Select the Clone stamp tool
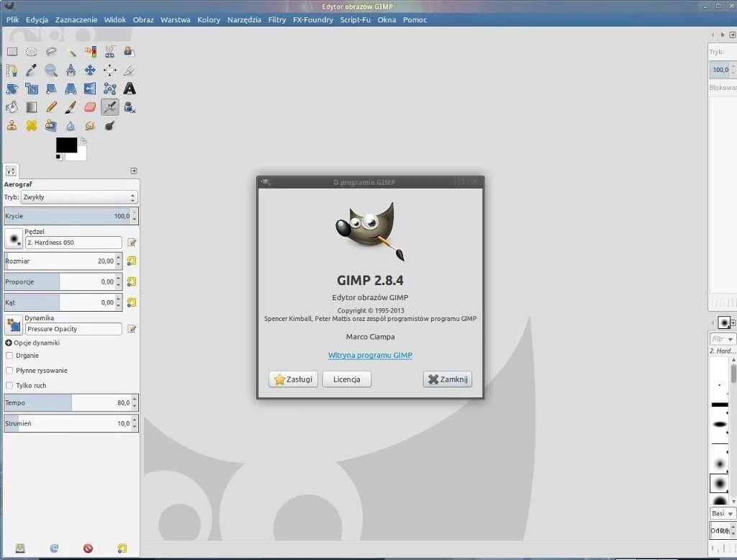Viewport: 737px width, 560px height. pyautogui.click(x=12, y=125)
